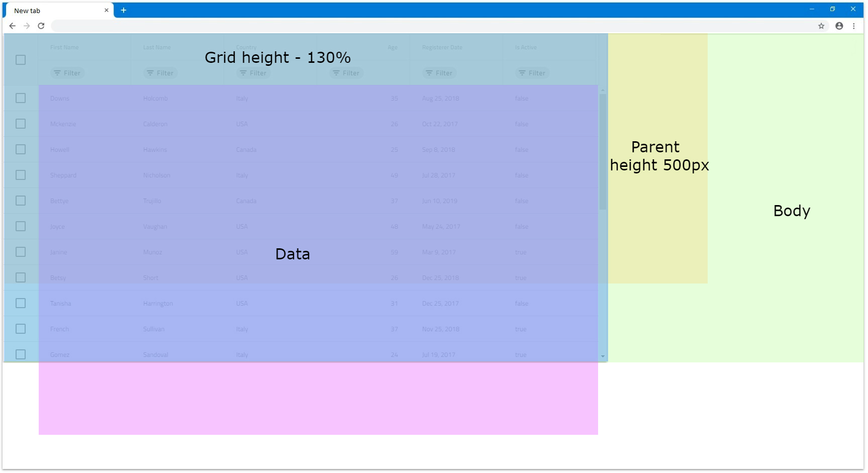Click the browser address bar
The width and height of the screenshot is (868, 473).
point(432,26)
